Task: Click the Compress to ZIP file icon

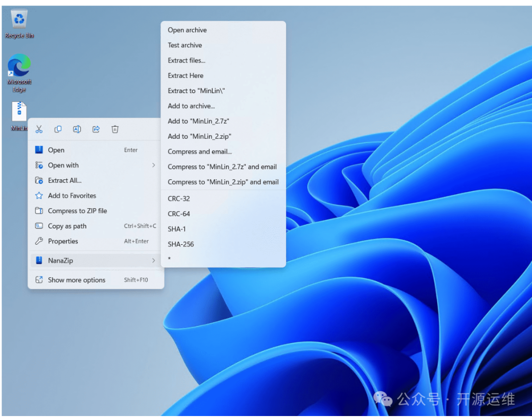Action: point(39,211)
